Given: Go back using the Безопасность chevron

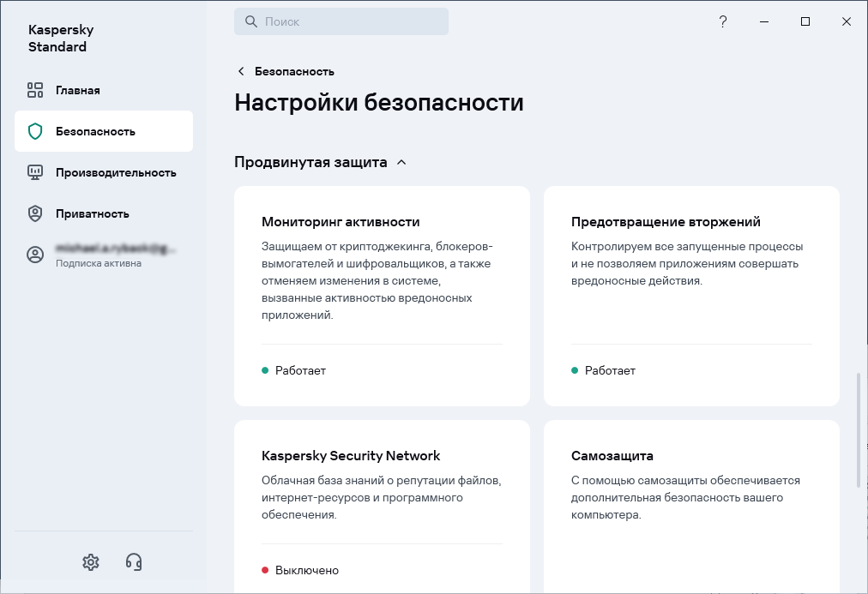Looking at the screenshot, I should point(241,71).
